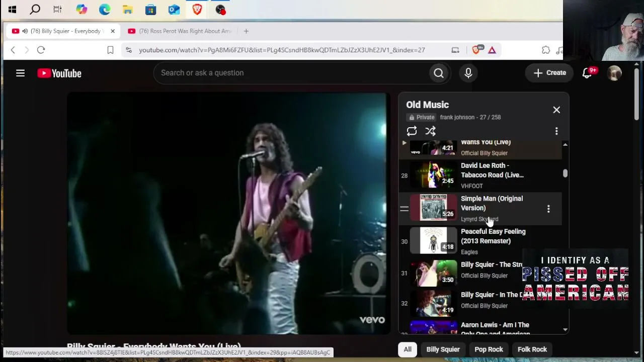Click the YouTube URL address bar

282,50
